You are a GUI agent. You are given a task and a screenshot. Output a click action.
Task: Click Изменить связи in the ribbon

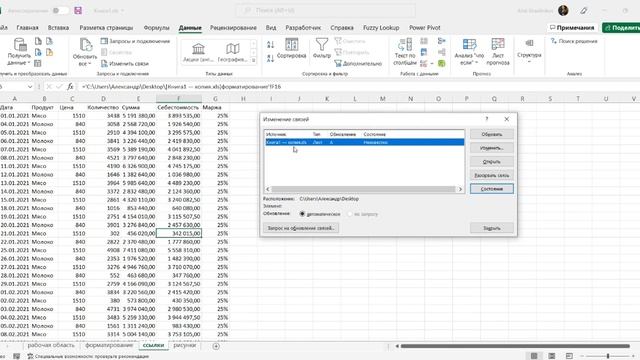[125, 64]
